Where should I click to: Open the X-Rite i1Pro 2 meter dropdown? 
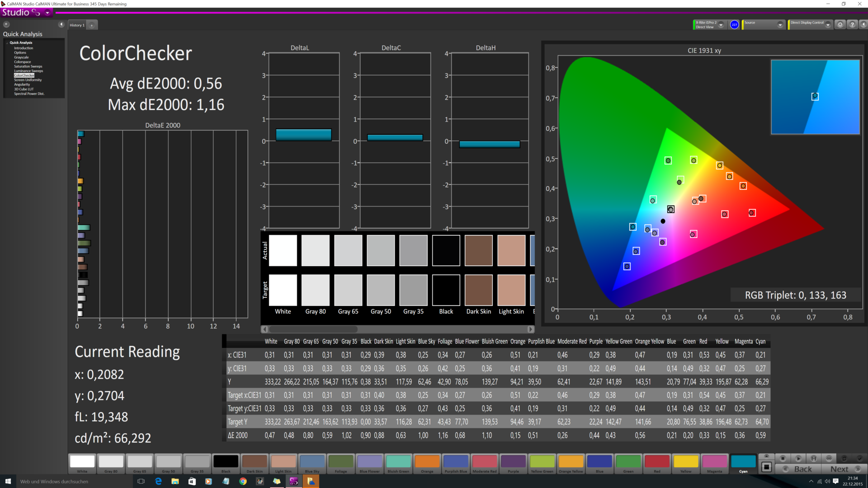tap(721, 25)
